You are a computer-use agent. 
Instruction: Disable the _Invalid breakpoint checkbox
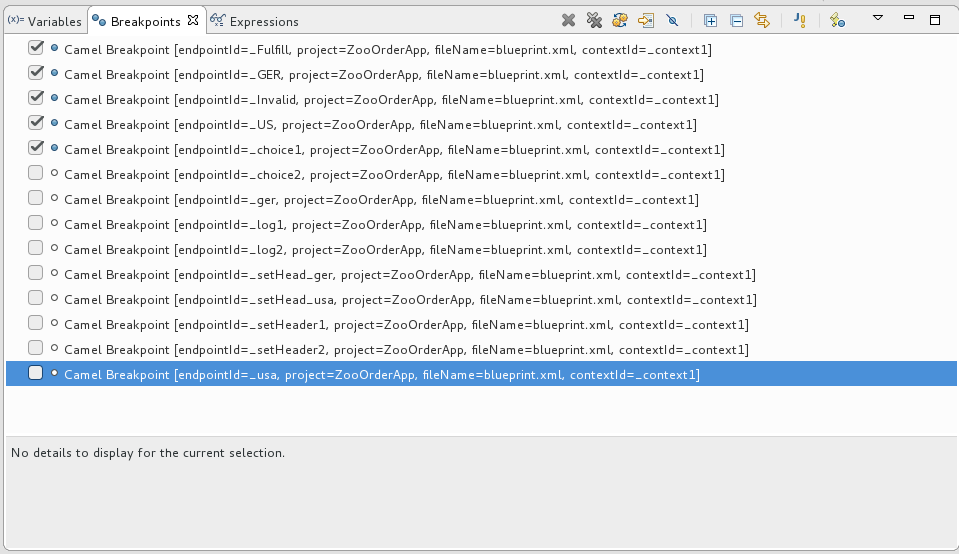[36, 98]
